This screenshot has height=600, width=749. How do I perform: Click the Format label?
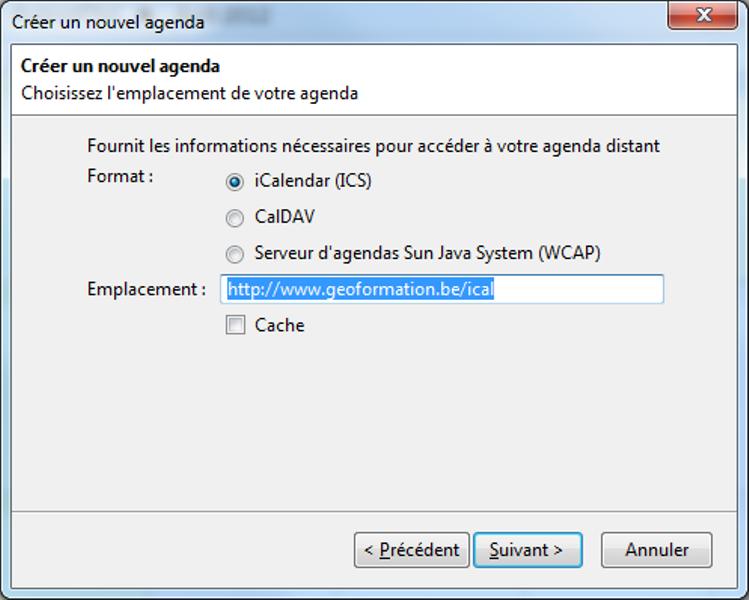click(120, 176)
